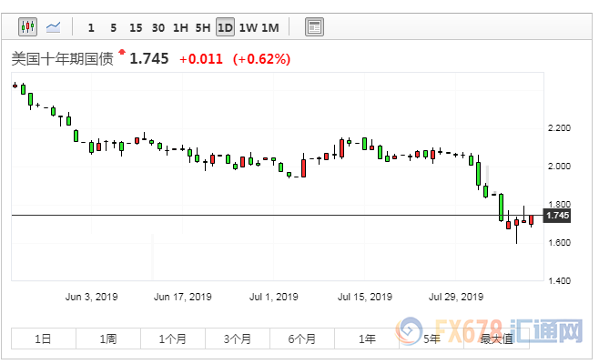Open the news panel icon
This screenshot has height=364, width=599.
pos(314,27)
